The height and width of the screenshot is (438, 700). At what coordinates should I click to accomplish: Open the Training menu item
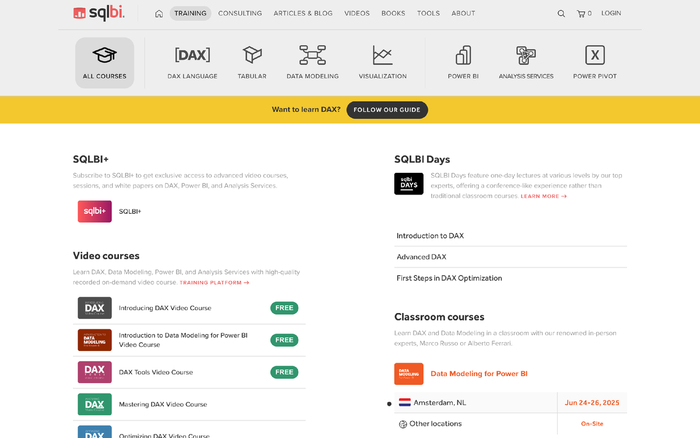[x=190, y=14]
